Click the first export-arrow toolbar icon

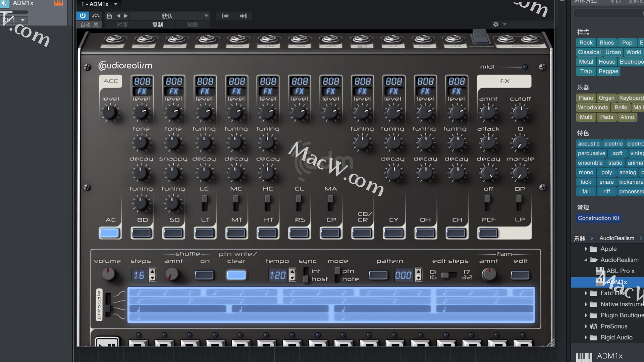coord(225,16)
